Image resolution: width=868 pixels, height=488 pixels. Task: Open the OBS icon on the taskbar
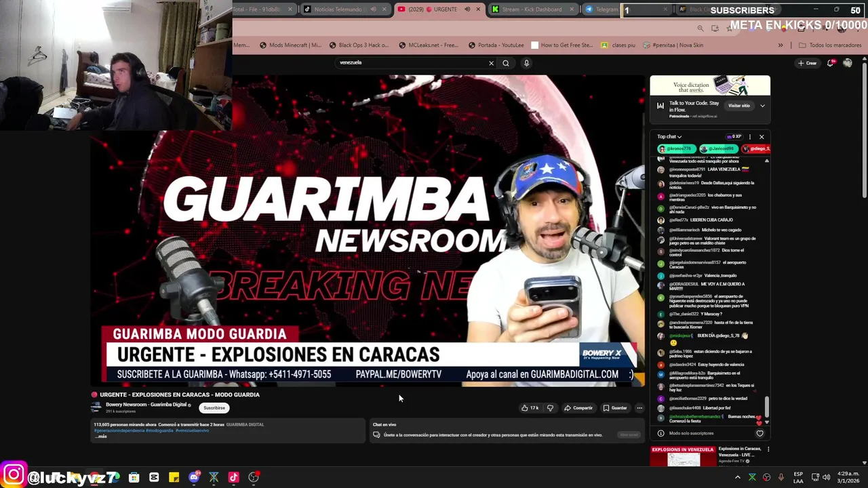tap(254, 478)
